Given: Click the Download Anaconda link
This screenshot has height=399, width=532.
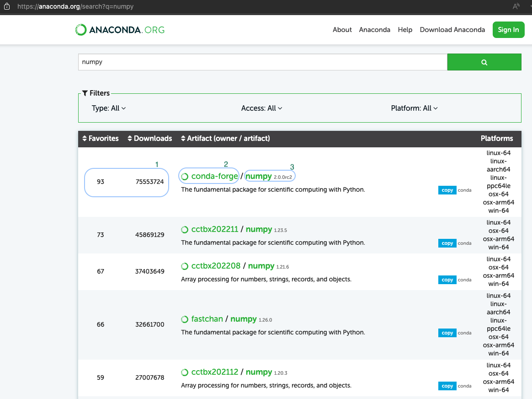Looking at the screenshot, I should tap(452, 30).
